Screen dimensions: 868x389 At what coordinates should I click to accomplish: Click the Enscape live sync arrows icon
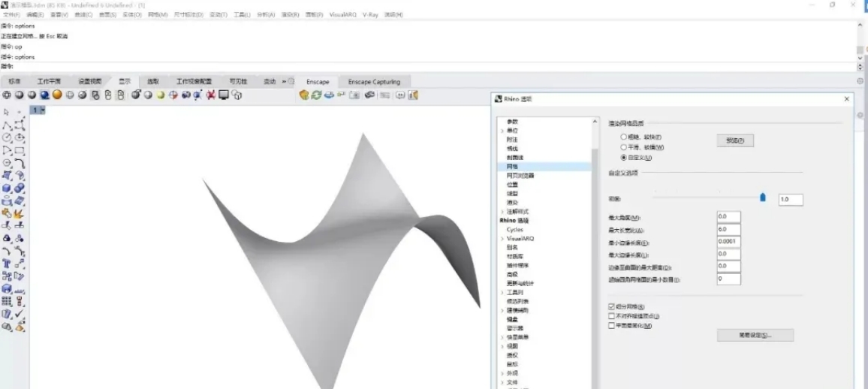(x=317, y=95)
